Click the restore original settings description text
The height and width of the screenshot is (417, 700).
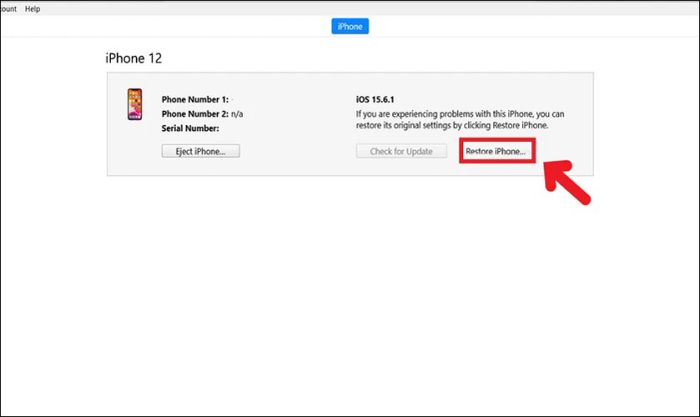click(460, 120)
